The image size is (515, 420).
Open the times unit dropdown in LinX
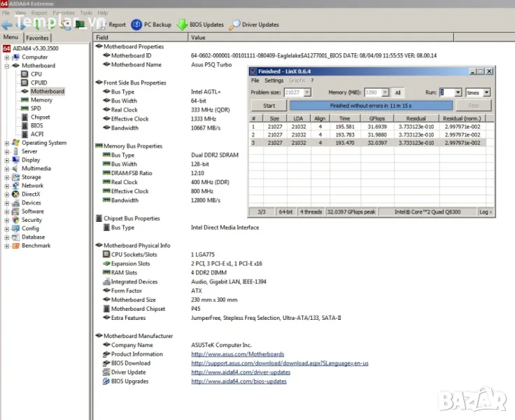point(487,92)
